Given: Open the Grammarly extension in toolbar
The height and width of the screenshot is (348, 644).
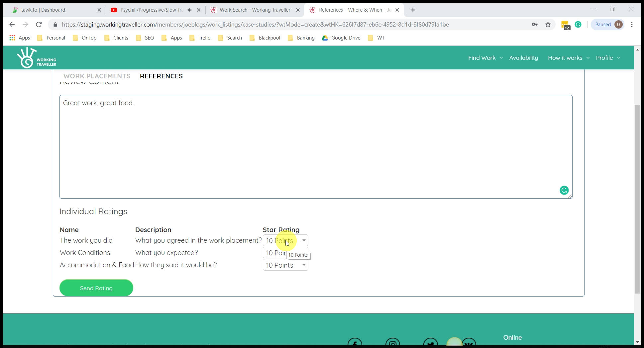Looking at the screenshot, I should click(x=578, y=25).
